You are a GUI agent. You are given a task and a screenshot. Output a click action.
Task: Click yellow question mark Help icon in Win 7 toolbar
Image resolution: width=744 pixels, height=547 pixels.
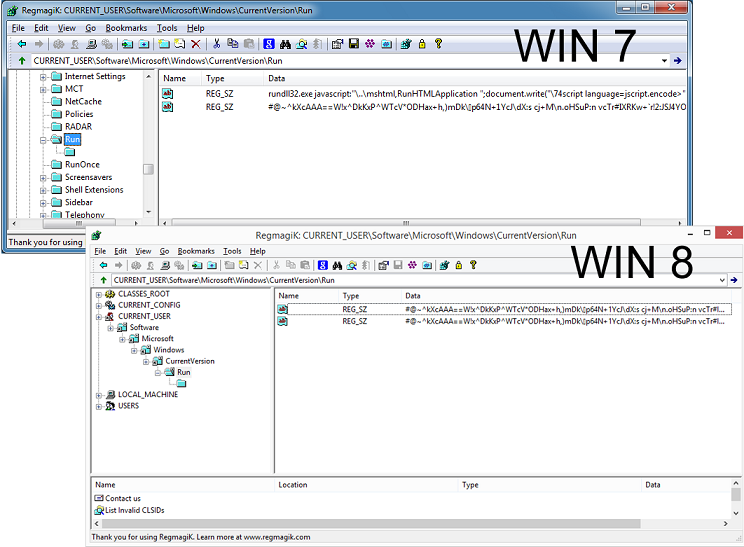pos(438,44)
